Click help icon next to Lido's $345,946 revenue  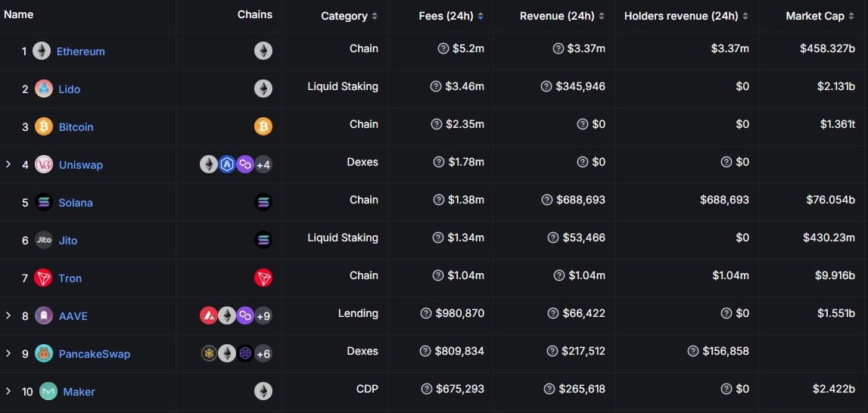[x=546, y=86]
